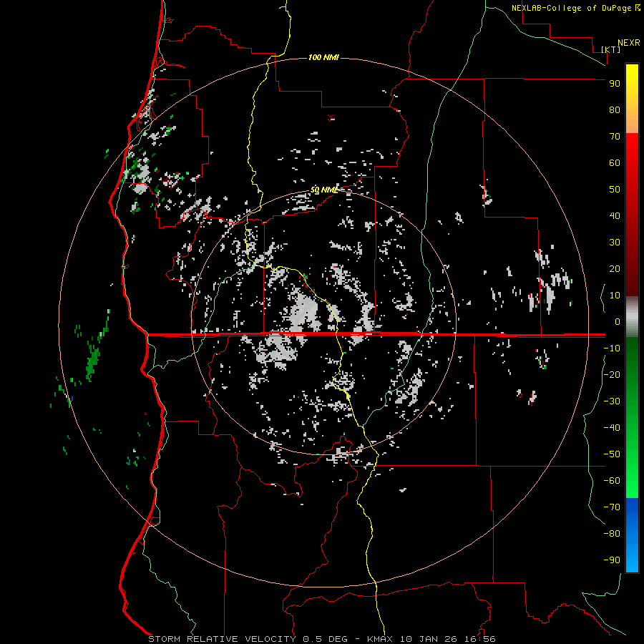The width and height of the screenshot is (644, 644).
Task: Click the Storm Relative Velocity caption text
Action: [x=321, y=639]
